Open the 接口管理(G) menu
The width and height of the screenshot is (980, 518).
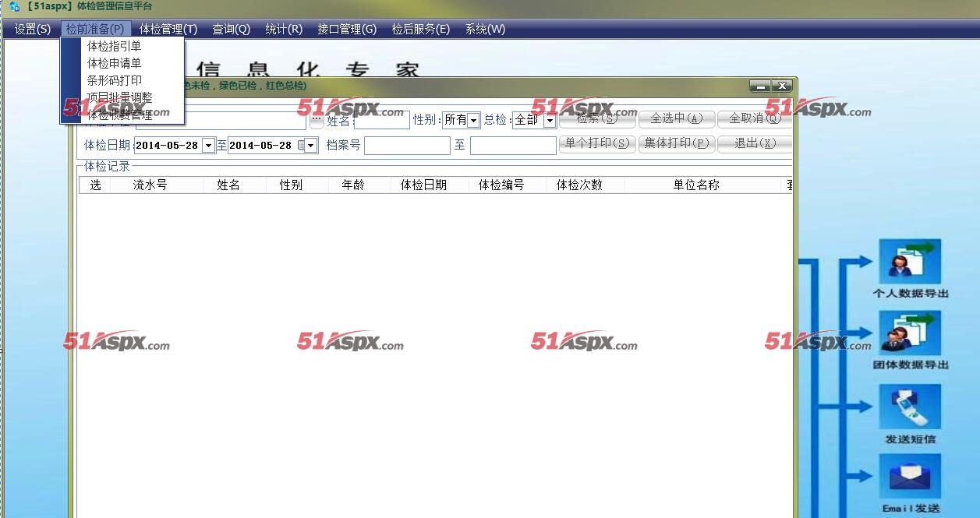click(347, 29)
